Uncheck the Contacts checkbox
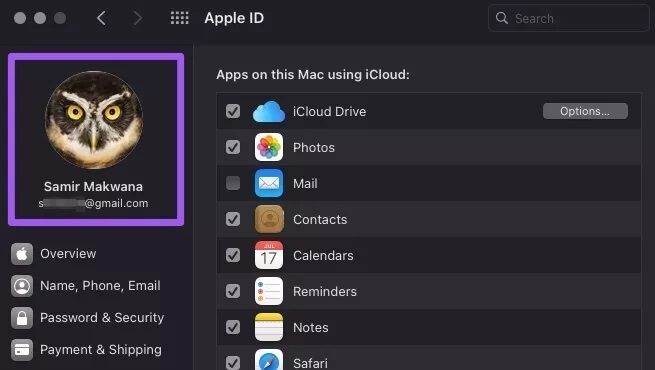Image resolution: width=655 pixels, height=370 pixels. 233,219
